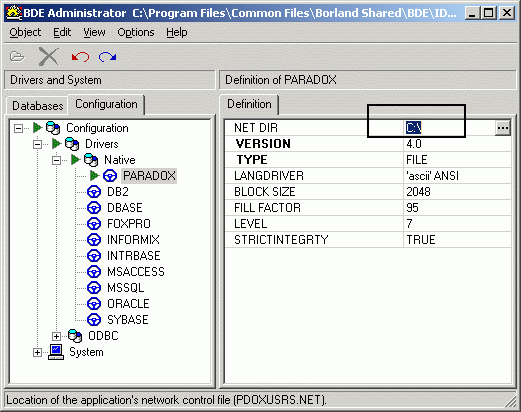Select the SYBASE driver label
This screenshot has height=412, width=521.
pos(128,320)
